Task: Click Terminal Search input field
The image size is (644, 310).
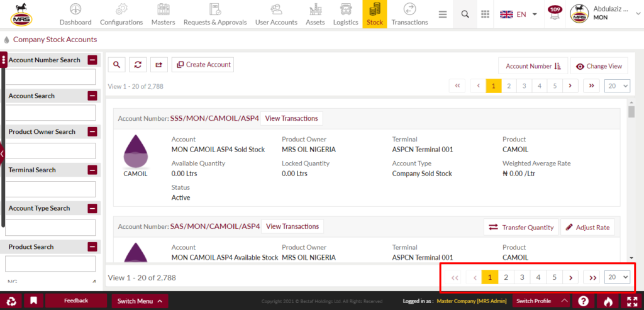Action: [x=50, y=189]
